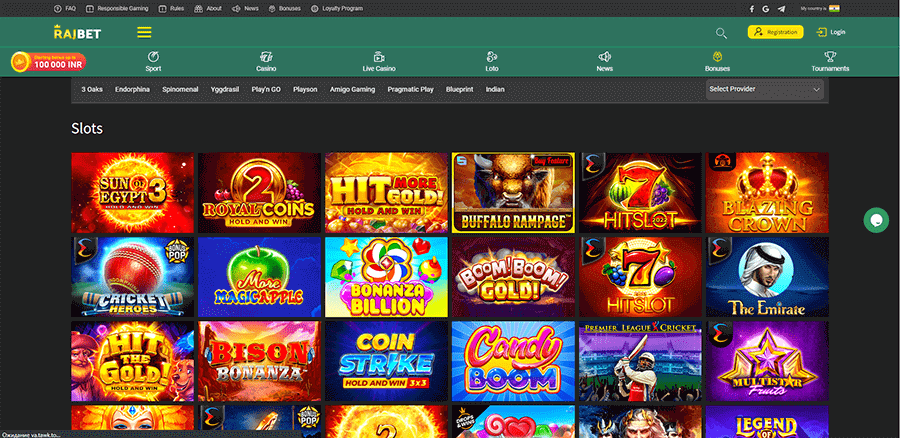Screen dimensions: 900x438
Task: Filter by Amigo Gaming provider
Action: tap(352, 90)
